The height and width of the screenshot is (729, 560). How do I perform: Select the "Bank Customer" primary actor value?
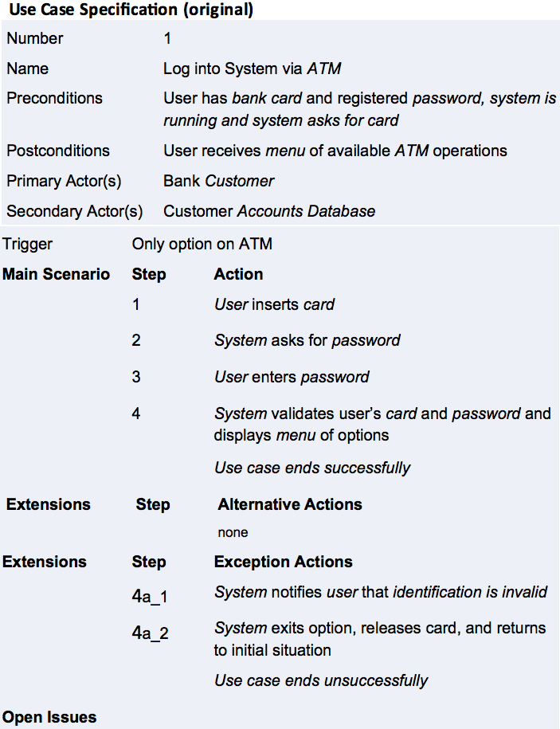click(218, 181)
